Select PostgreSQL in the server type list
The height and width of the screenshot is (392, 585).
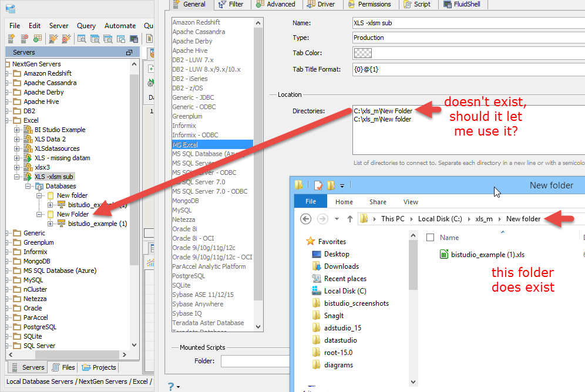(189, 276)
